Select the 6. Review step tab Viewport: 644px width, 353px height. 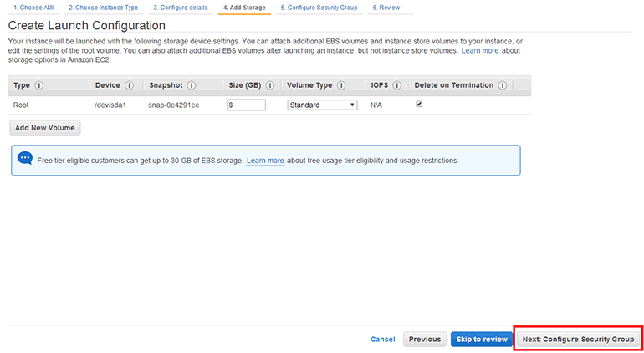386,8
